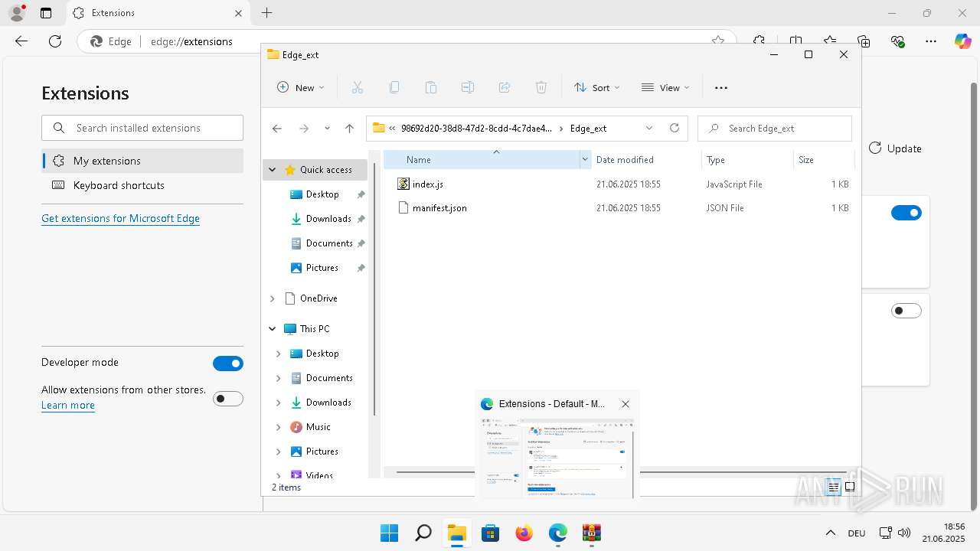Go up one folder level in Explorer
Viewport: 980px width, 551px height.
click(350, 129)
